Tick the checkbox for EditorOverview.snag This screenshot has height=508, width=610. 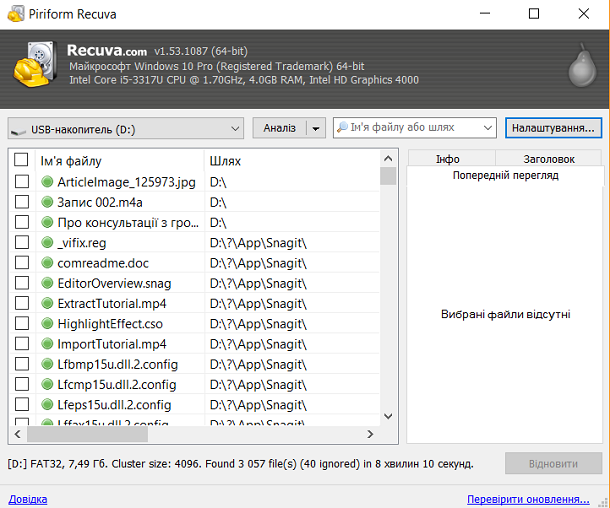(22, 283)
